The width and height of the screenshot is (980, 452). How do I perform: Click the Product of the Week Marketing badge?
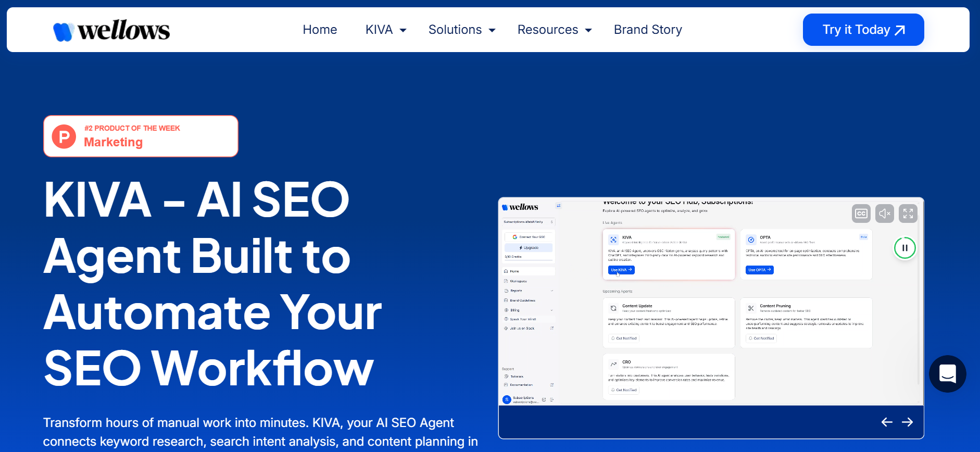(141, 136)
